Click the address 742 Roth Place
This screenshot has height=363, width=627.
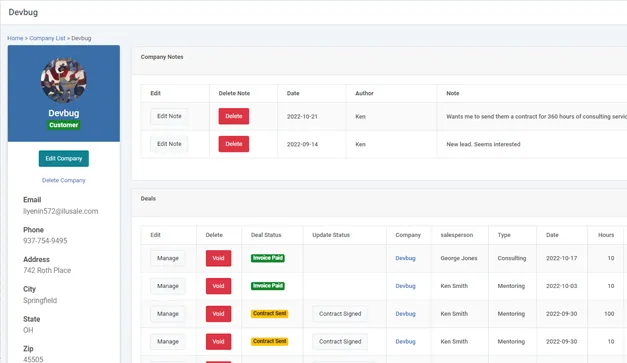[47, 270]
